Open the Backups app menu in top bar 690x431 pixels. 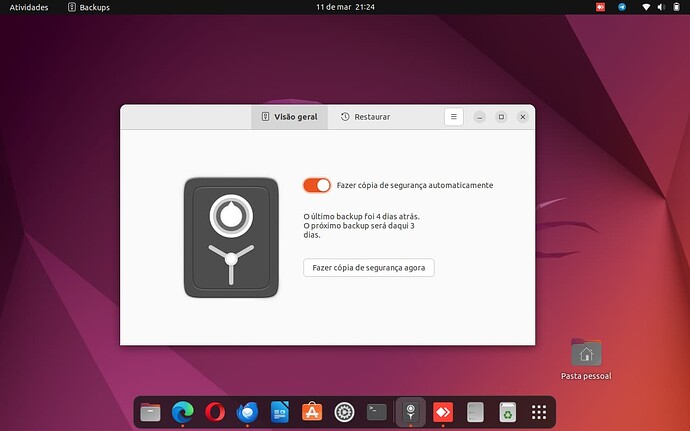tap(88, 7)
